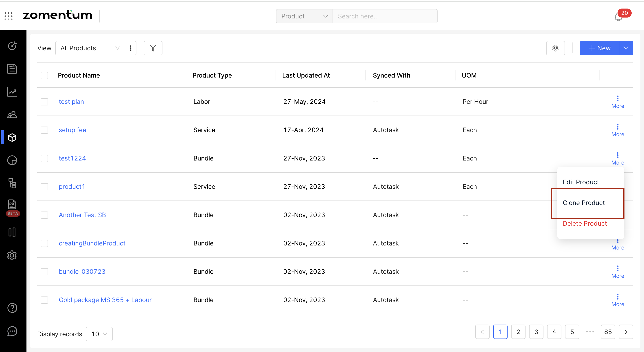Open the Clients people sidebar icon
The width and height of the screenshot is (644, 352).
point(12,115)
